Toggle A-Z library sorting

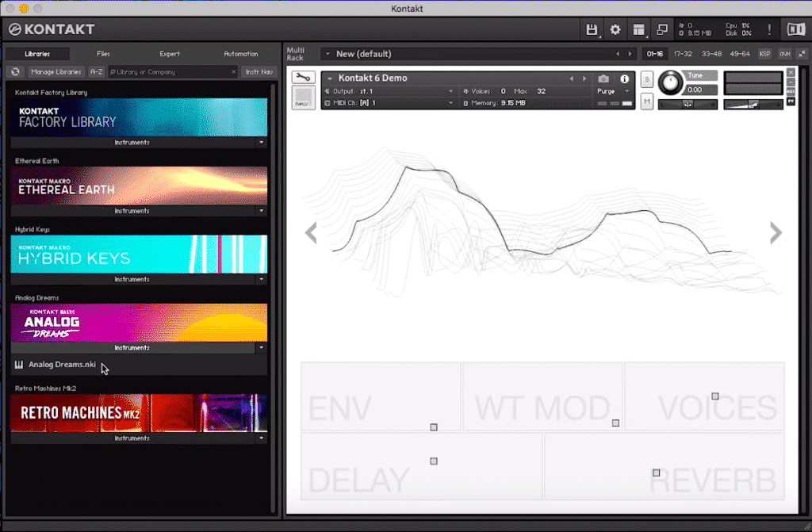(x=96, y=72)
